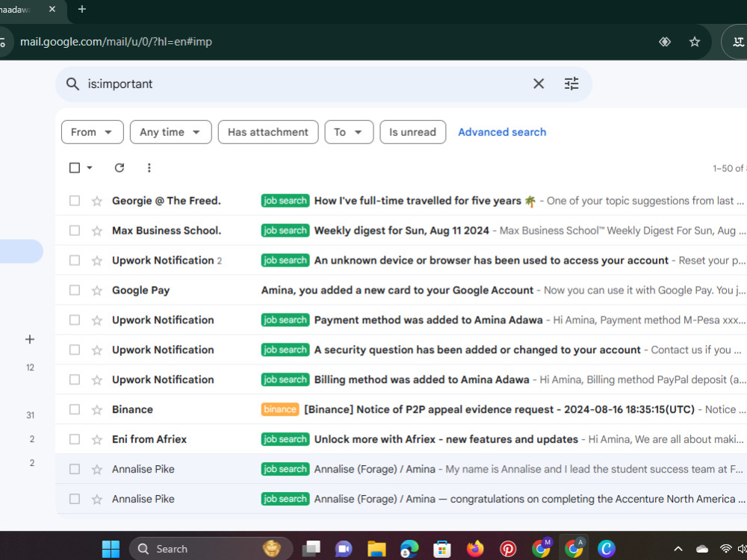Open Microsoft Store from the taskbar
The width and height of the screenshot is (747, 560).
click(x=441, y=549)
